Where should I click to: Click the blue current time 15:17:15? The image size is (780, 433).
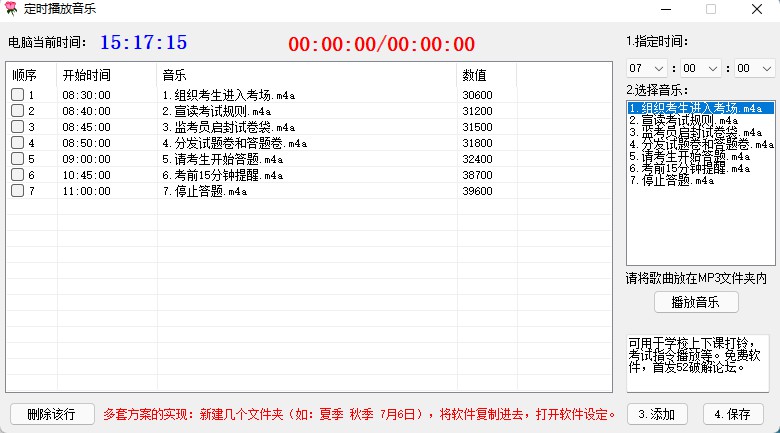pos(144,42)
